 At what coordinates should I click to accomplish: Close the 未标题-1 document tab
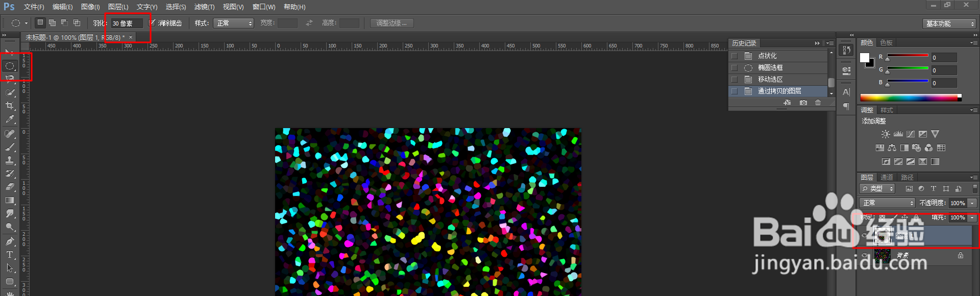click(131, 37)
